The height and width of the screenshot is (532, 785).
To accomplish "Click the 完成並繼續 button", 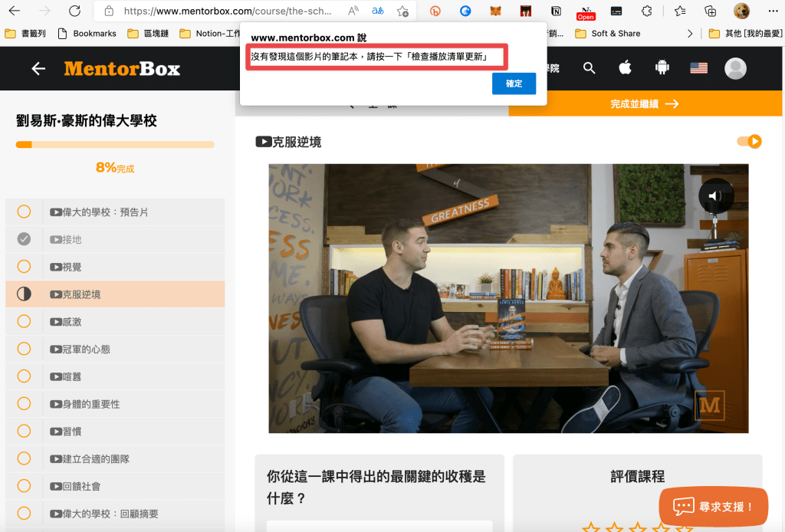I will (x=645, y=104).
